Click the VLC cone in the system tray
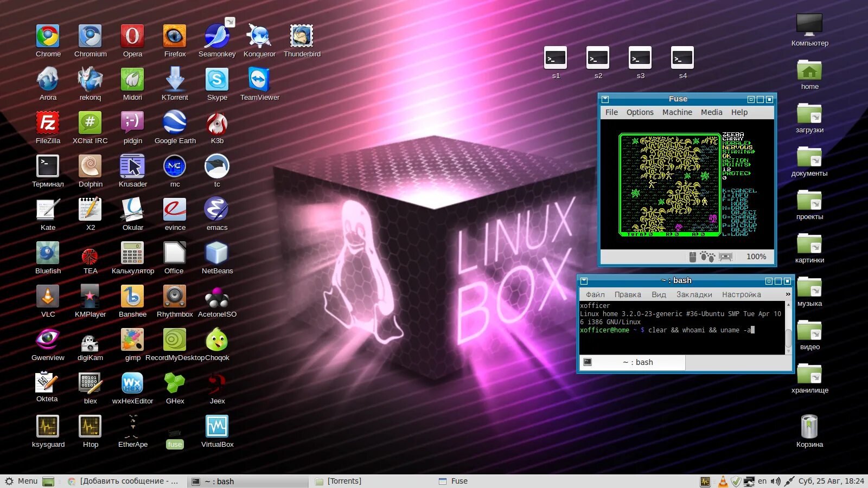The width and height of the screenshot is (868, 488). [x=723, y=481]
